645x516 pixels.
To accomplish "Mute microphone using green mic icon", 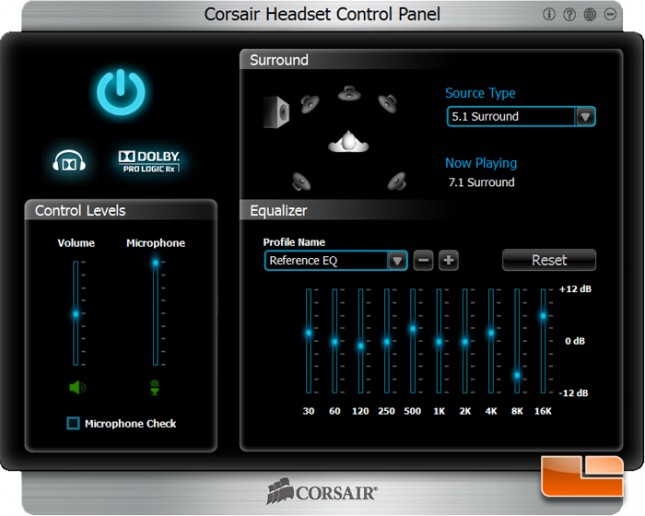I will pos(155,387).
